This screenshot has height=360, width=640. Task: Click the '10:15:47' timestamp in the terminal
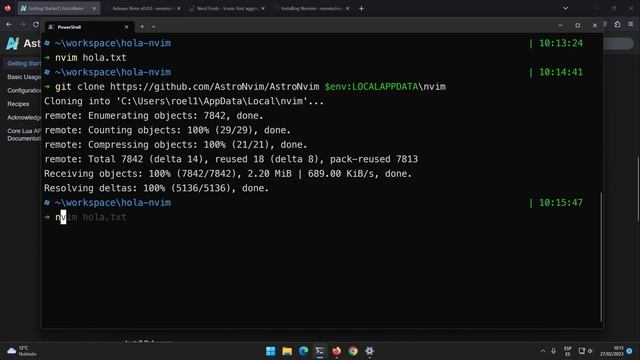[561, 203]
